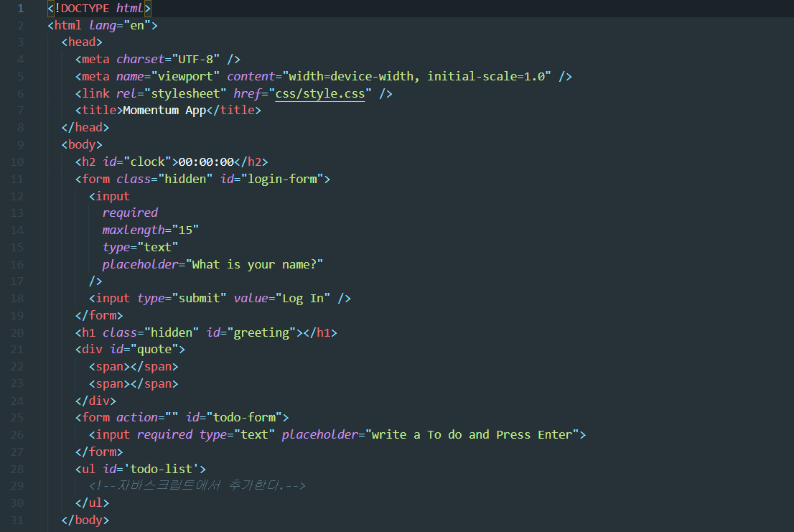794x532 pixels.
Task: Click the id "clock" attribute value
Action: pos(148,162)
